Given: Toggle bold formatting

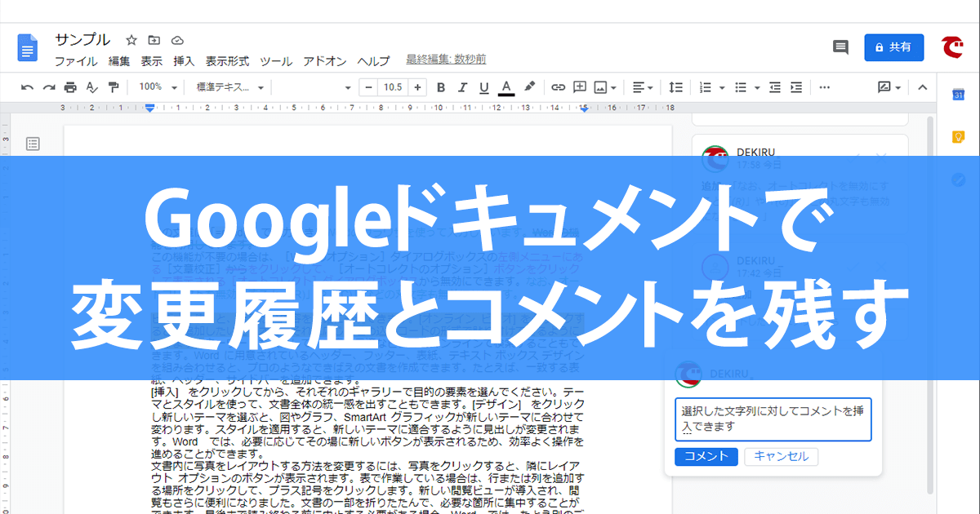Looking at the screenshot, I should (x=441, y=87).
